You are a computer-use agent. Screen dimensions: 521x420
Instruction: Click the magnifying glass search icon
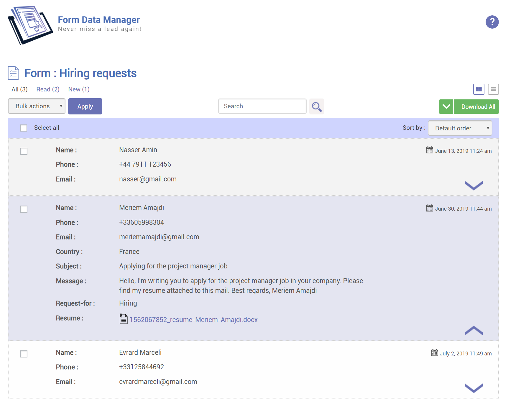tap(317, 106)
